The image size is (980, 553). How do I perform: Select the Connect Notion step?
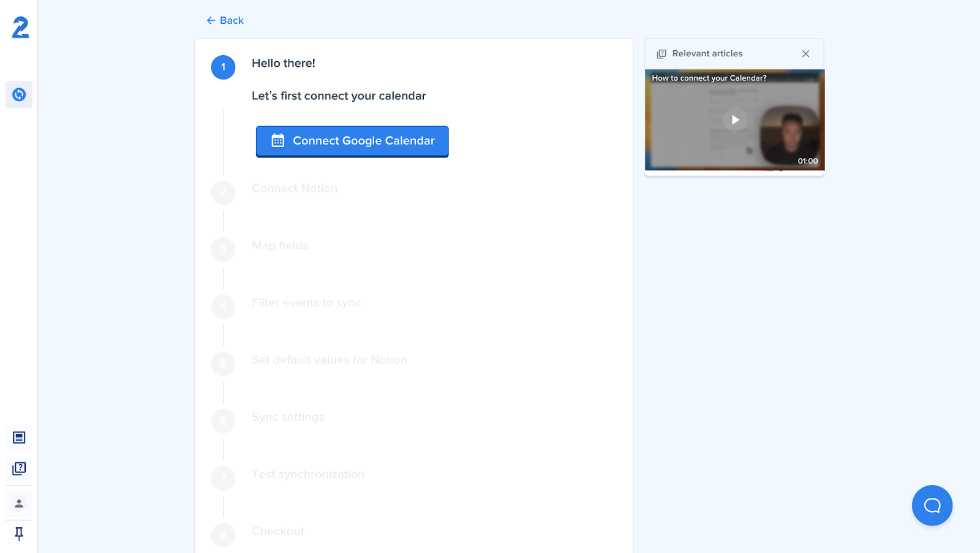tap(295, 189)
